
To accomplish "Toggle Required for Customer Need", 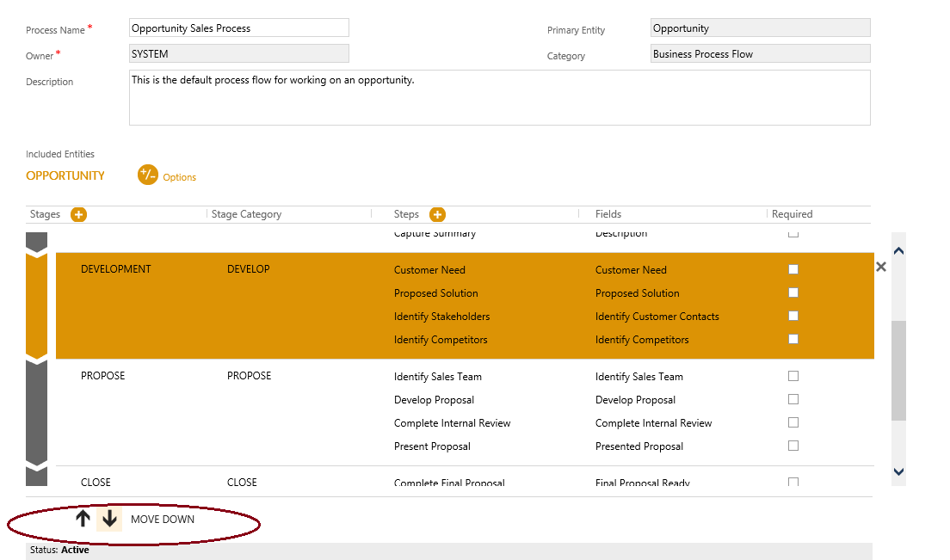I will coord(793,269).
